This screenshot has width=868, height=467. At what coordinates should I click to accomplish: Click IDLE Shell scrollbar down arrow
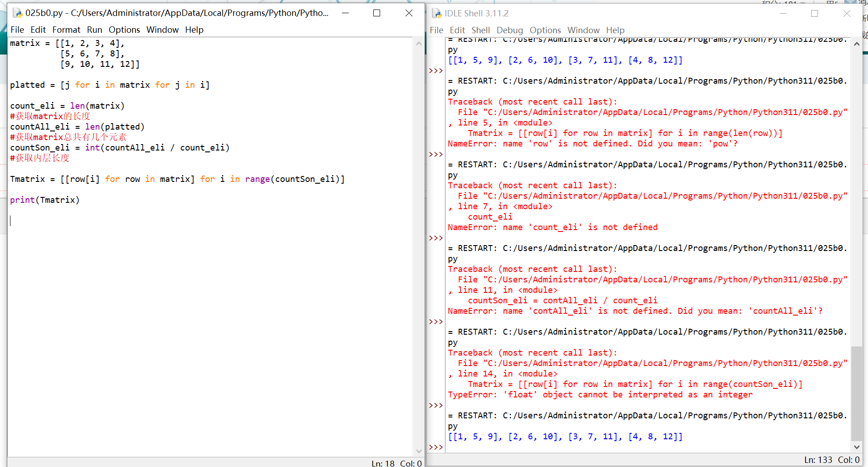(x=857, y=447)
